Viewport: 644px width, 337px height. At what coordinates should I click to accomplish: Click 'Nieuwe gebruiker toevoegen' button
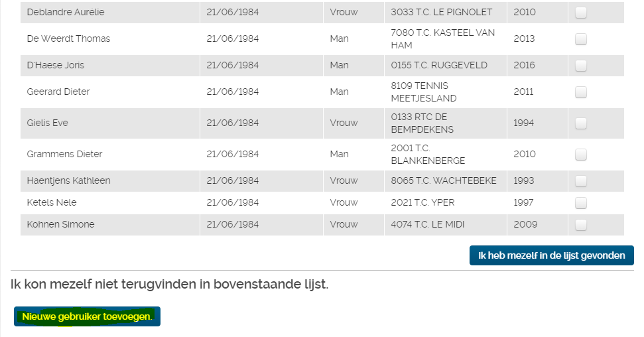[87, 316]
